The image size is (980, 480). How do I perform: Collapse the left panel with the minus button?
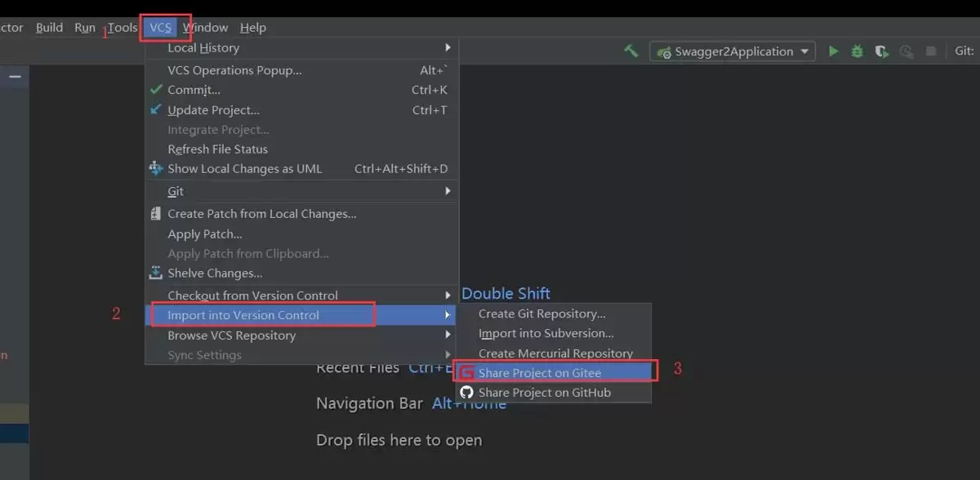tap(15, 77)
